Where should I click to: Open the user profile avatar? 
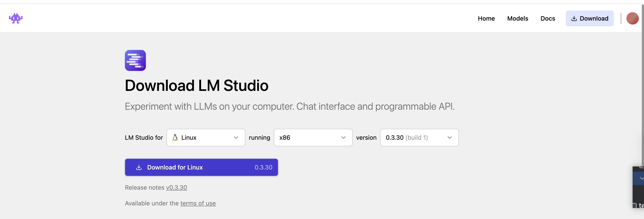(x=632, y=18)
